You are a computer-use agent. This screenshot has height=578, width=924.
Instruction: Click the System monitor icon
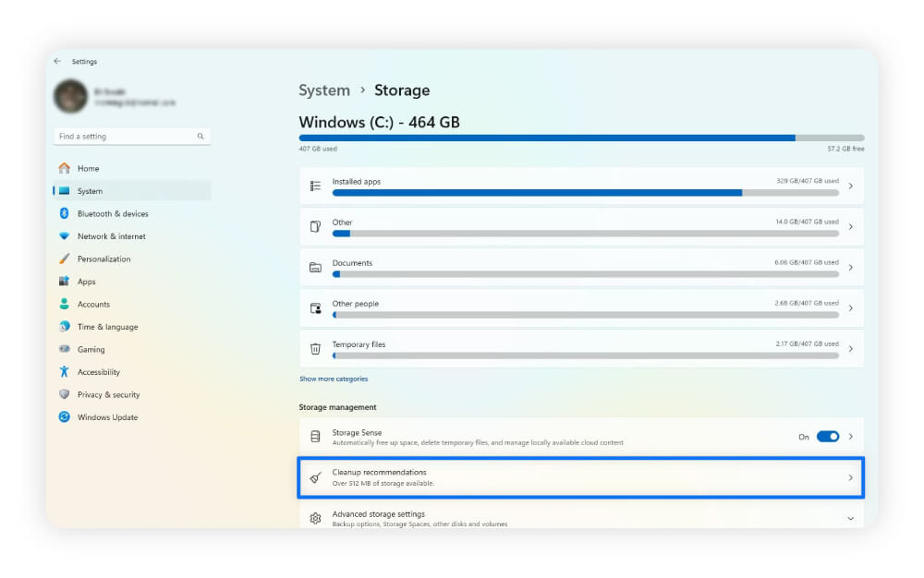65,191
